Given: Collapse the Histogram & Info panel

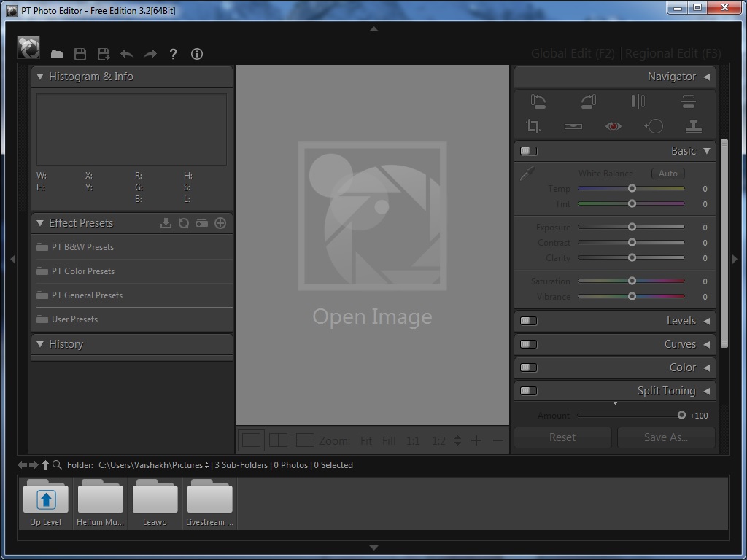Looking at the screenshot, I should pyautogui.click(x=41, y=77).
